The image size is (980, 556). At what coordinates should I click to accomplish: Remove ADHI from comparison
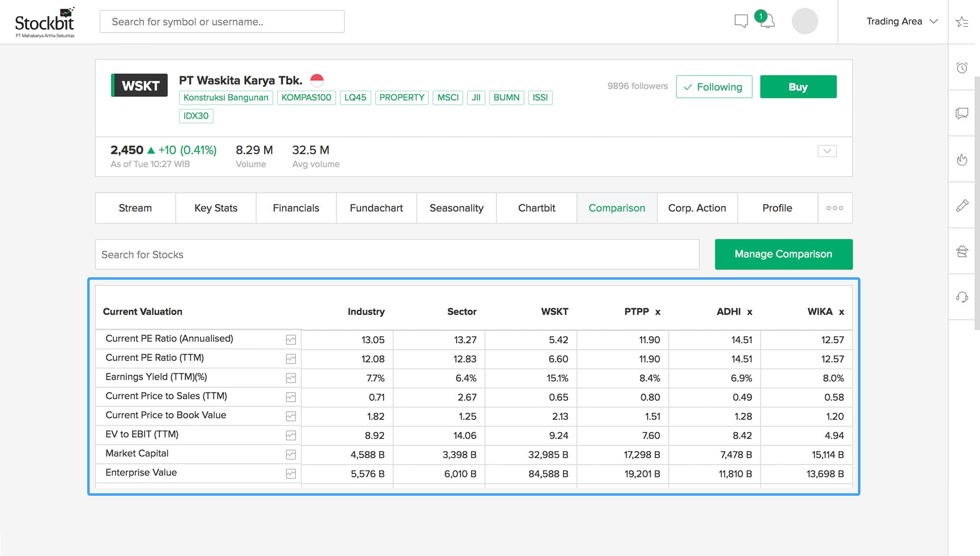[749, 312]
